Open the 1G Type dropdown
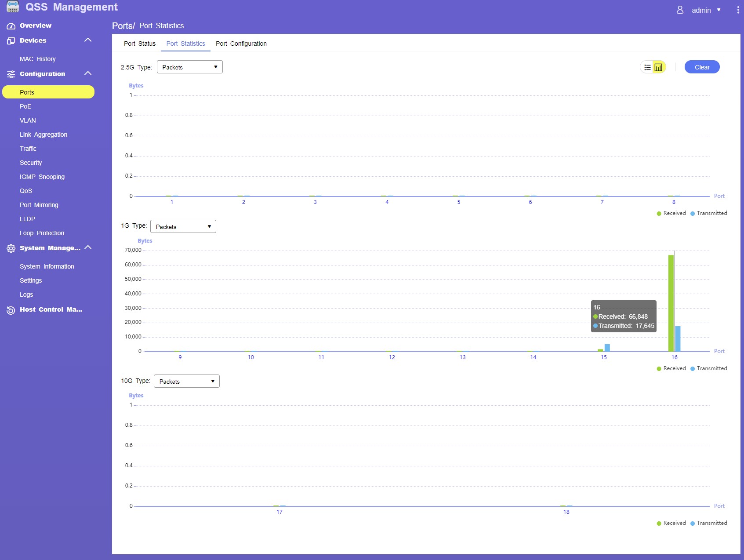The width and height of the screenshot is (744, 560). (x=183, y=227)
